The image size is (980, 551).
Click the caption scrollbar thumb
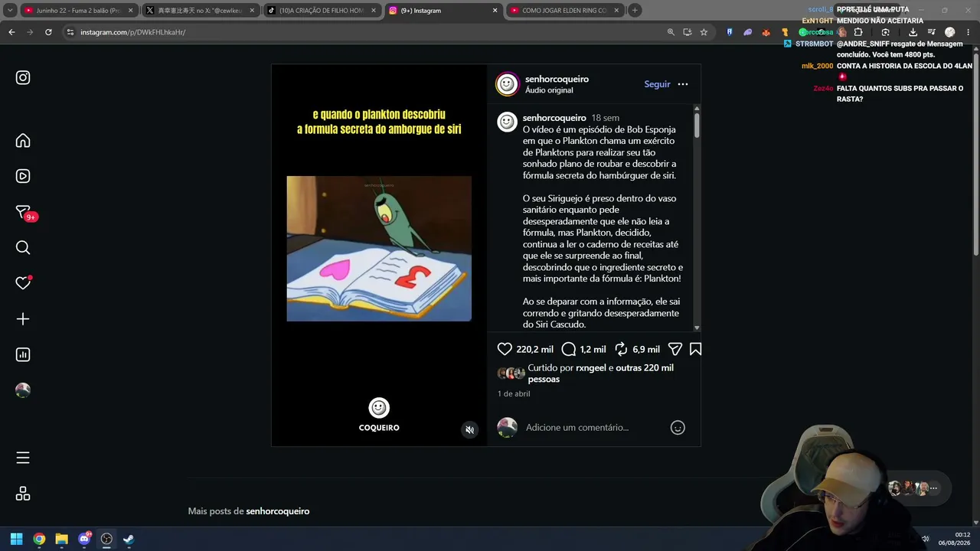[x=697, y=125]
